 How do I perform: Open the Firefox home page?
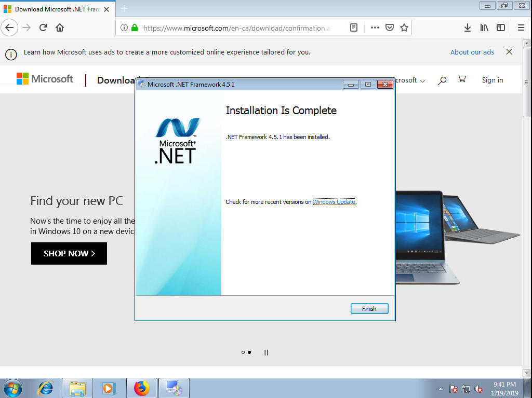(x=60, y=28)
